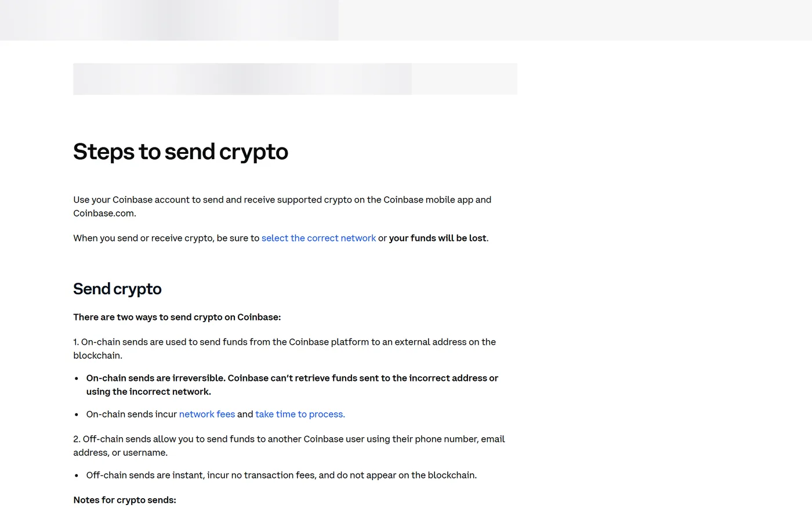Click the gray loading bar above title

pos(295,79)
